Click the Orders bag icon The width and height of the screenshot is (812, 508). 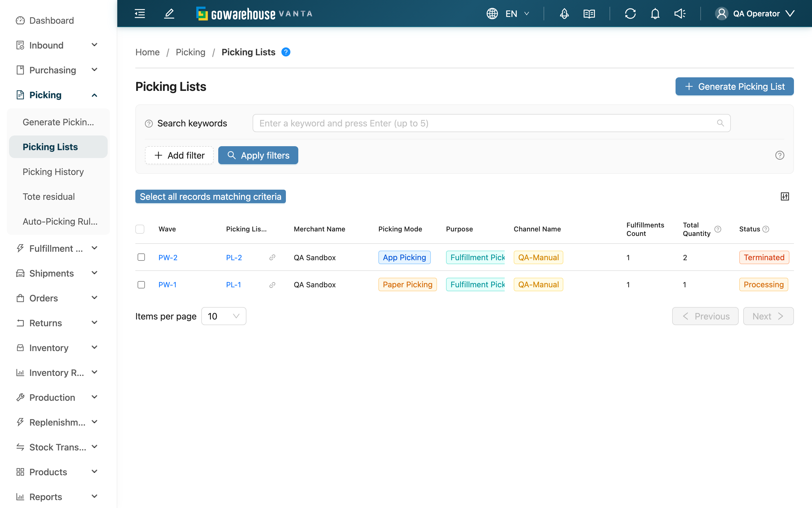pyautogui.click(x=20, y=298)
